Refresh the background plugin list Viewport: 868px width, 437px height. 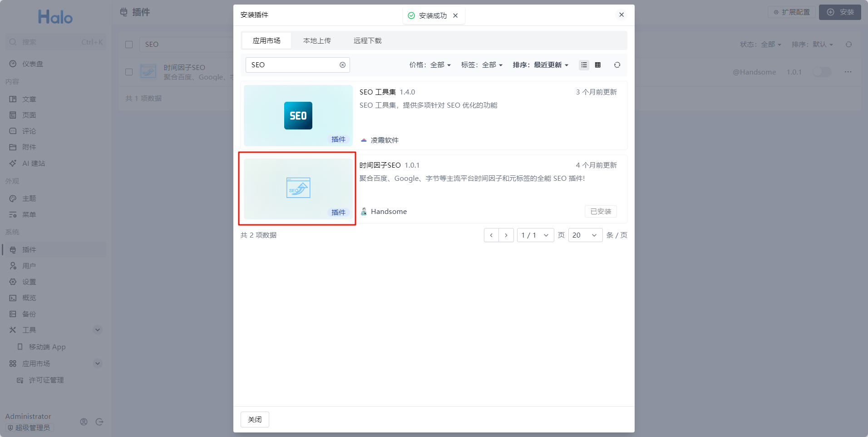coord(848,45)
